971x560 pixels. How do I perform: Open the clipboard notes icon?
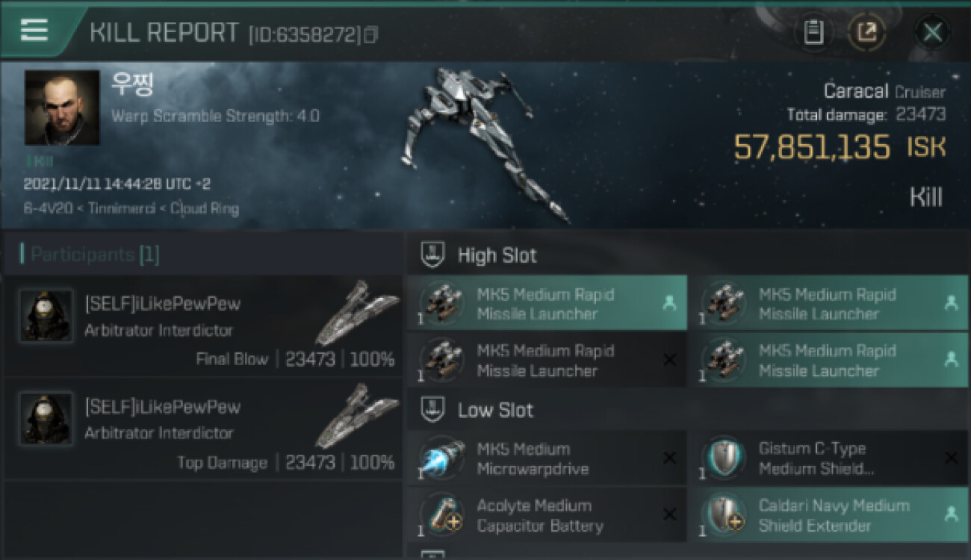point(813,32)
